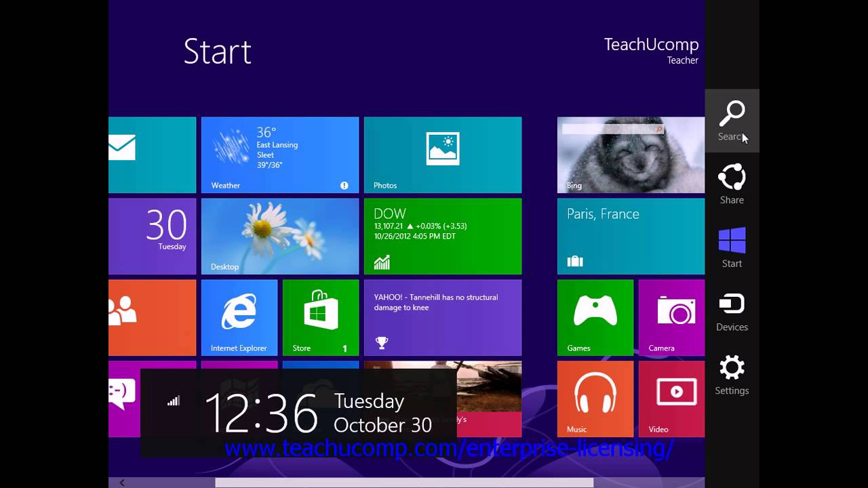Open the Bing tile
This screenshot has height=488, width=868.
click(631, 155)
